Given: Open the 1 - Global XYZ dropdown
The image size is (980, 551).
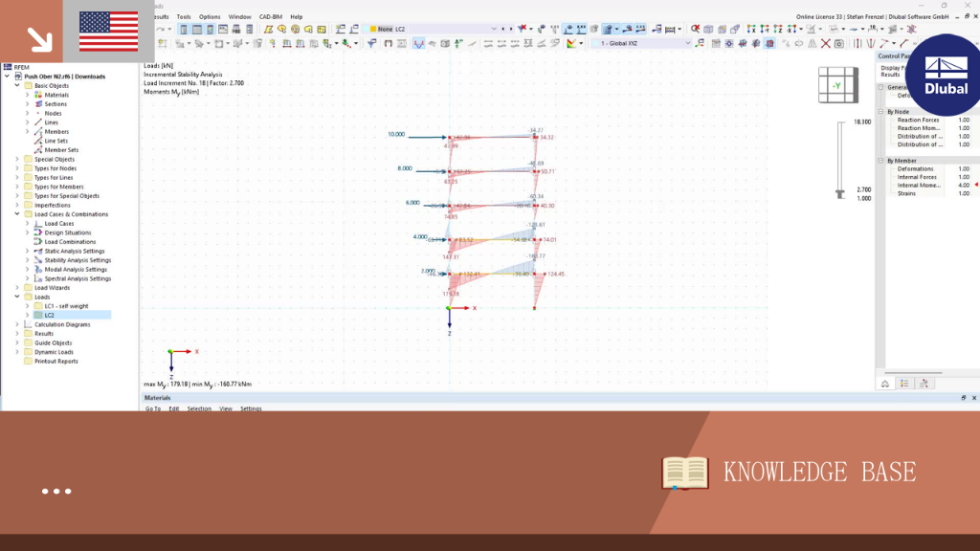Looking at the screenshot, I should click(687, 43).
